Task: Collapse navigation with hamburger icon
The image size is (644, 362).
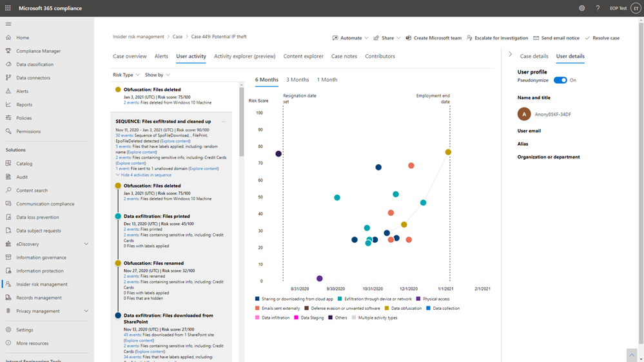Action: (8, 24)
